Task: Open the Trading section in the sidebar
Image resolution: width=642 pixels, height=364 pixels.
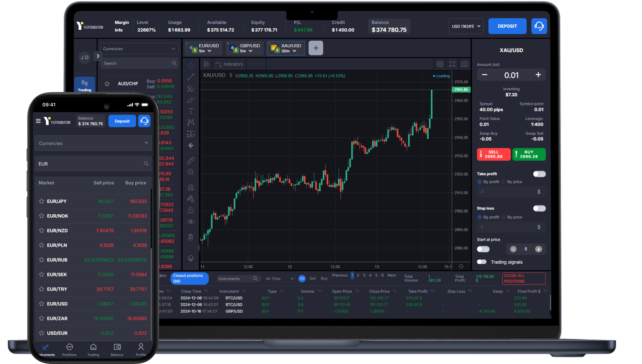Action: [85, 85]
